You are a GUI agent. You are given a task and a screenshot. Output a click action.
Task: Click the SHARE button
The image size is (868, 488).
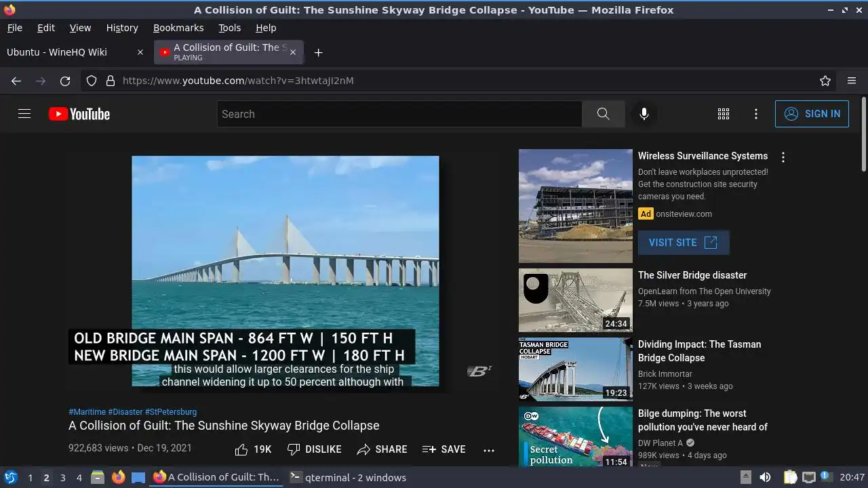click(382, 449)
